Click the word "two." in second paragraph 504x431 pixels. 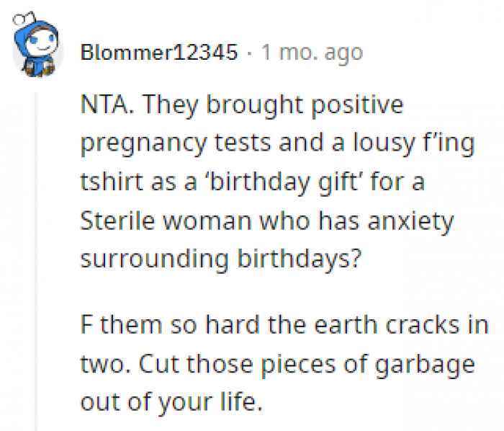click(101, 363)
